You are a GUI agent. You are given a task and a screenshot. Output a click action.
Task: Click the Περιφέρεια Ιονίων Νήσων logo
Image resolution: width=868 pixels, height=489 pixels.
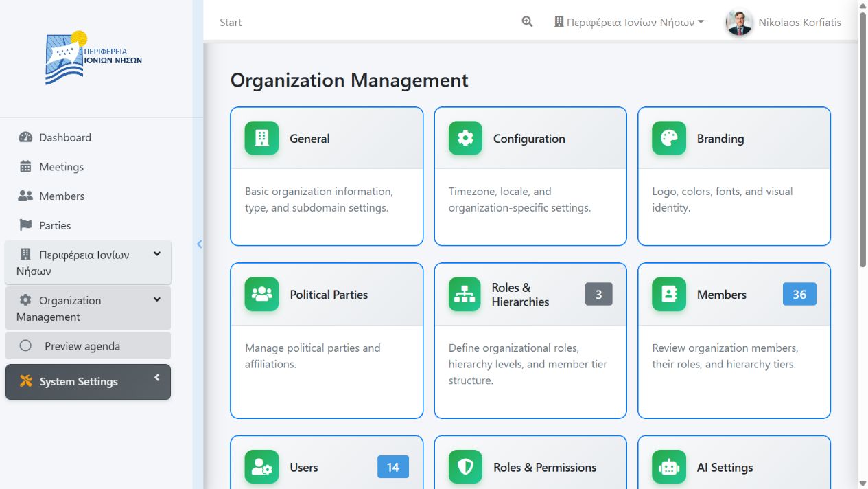(94, 58)
